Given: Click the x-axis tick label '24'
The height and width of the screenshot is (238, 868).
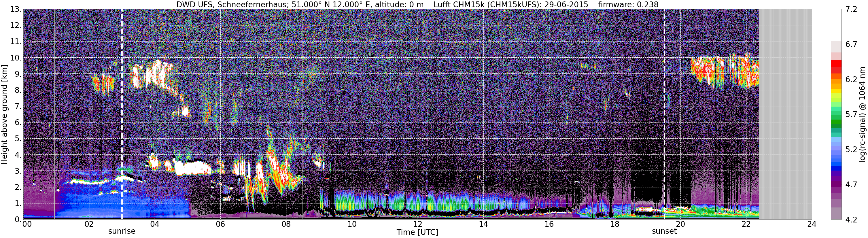Looking at the screenshot, I should pyautogui.click(x=812, y=225).
